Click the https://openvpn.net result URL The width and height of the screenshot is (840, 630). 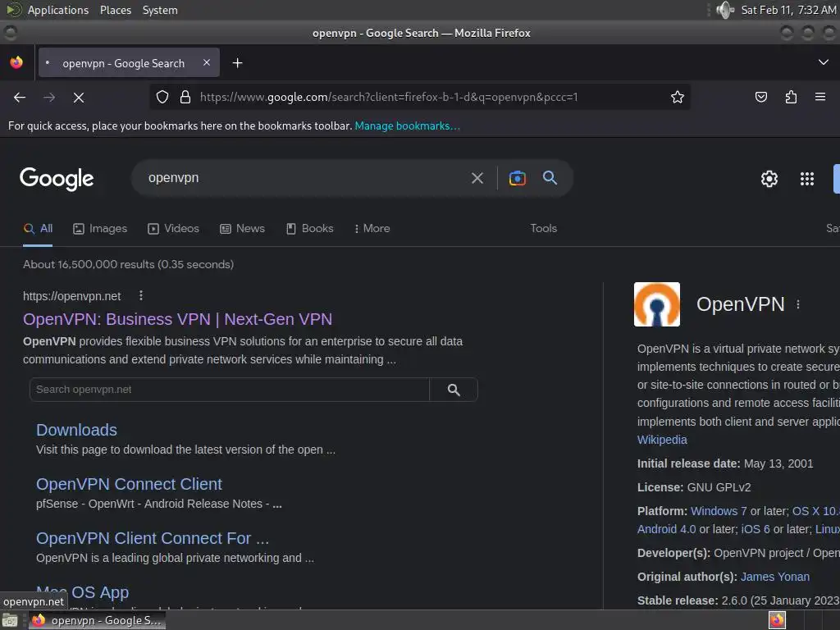pyautogui.click(x=72, y=296)
